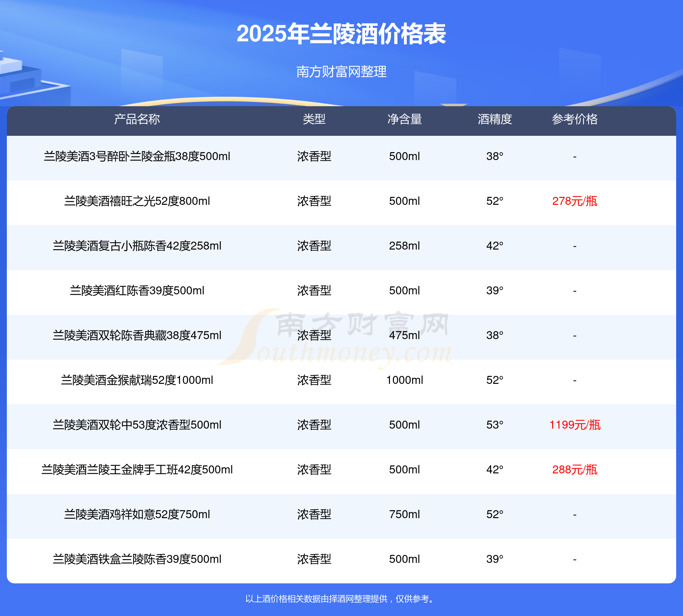The height and width of the screenshot is (616, 683).
Task: Select type cell 浓香型 in the 双轮中53度 row
Action: pos(314,425)
